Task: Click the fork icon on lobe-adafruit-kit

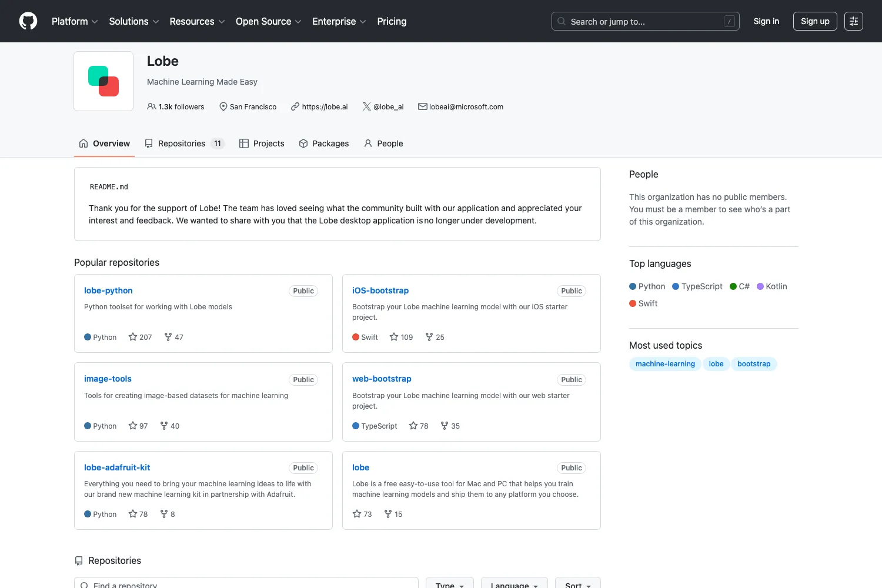Action: (x=164, y=514)
